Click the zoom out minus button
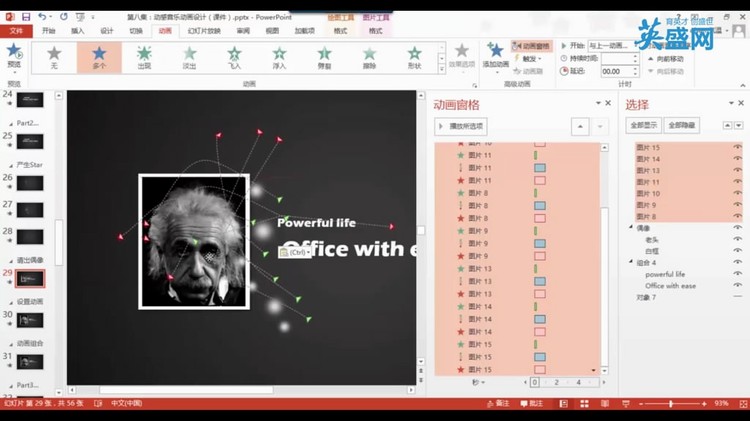Image resolution: width=750 pixels, height=421 pixels. point(640,404)
